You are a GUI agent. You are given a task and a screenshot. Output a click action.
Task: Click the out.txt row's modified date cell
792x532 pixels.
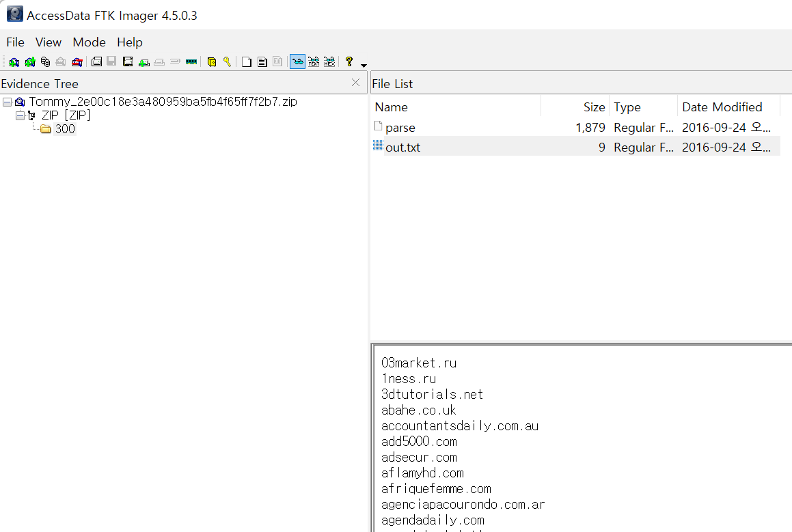[x=726, y=147]
